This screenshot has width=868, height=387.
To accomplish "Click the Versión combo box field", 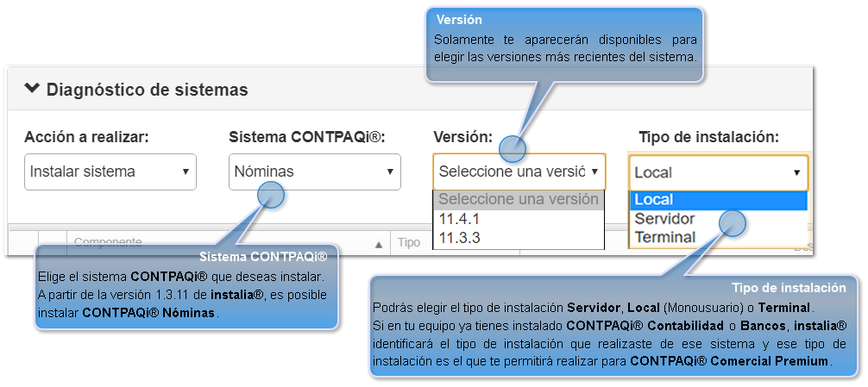I will tap(519, 172).
